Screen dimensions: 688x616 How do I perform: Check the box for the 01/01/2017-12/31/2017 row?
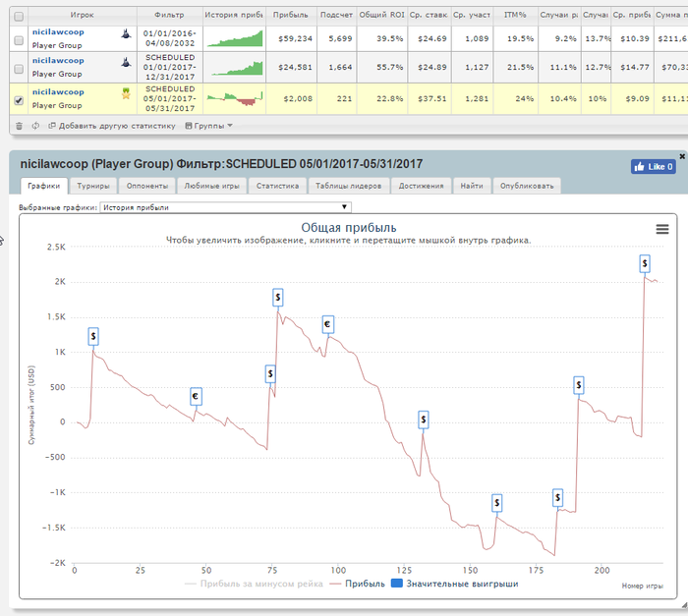point(19,69)
